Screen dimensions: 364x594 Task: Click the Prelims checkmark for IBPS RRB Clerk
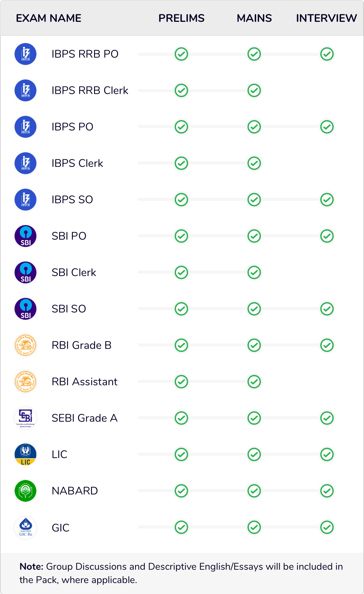[181, 90]
